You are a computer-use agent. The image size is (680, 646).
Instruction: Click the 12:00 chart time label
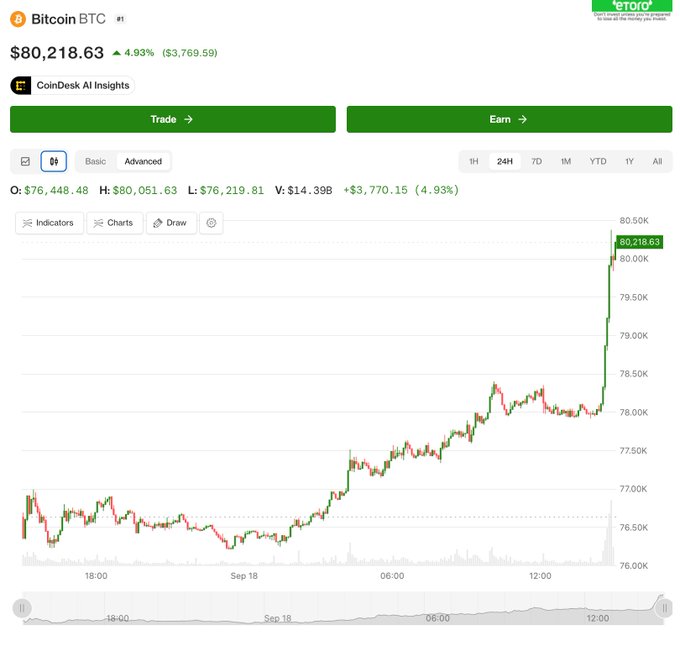click(x=540, y=576)
